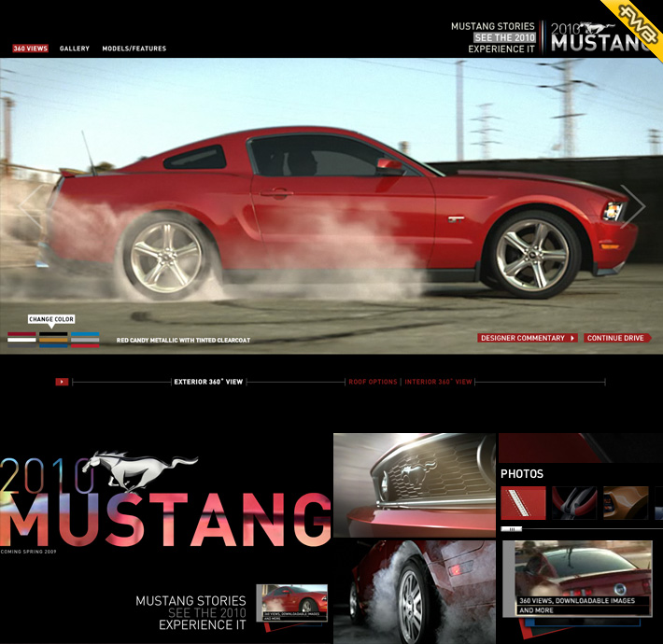The image size is (663, 644).
Task: Click the Change Color tooltip label
Action: [x=51, y=319]
